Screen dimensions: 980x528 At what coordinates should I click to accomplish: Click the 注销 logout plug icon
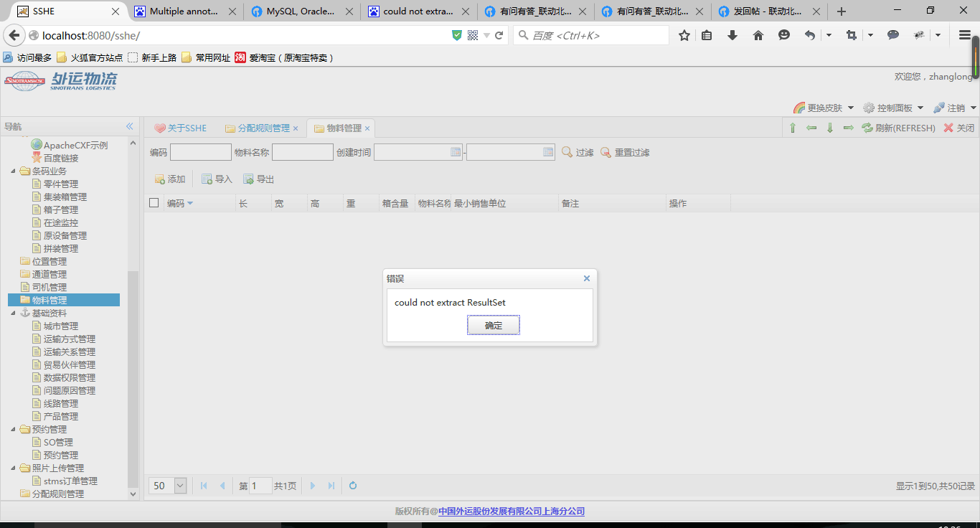click(x=938, y=108)
